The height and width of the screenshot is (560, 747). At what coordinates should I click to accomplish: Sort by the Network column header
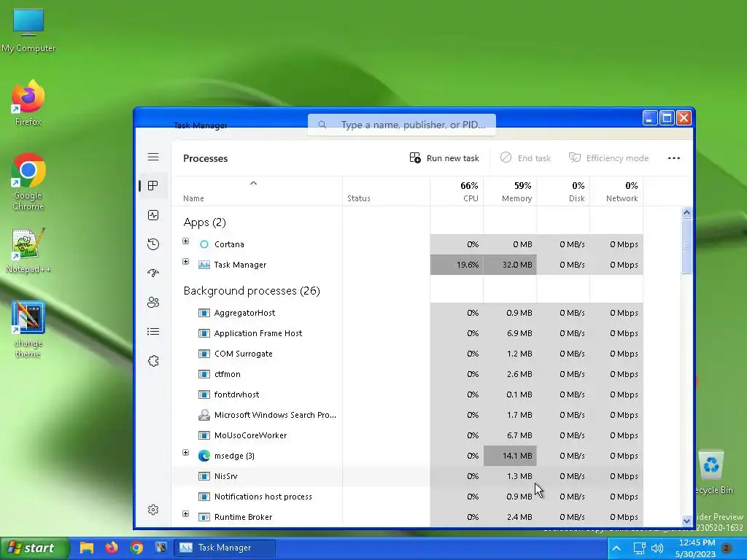pos(617,192)
